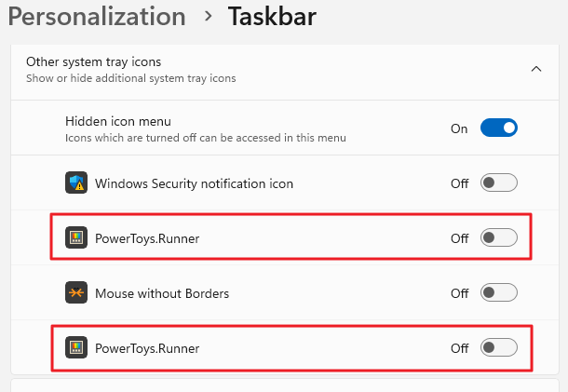Enable Windows Security notification icon toggle
The height and width of the screenshot is (392, 568).
[498, 183]
